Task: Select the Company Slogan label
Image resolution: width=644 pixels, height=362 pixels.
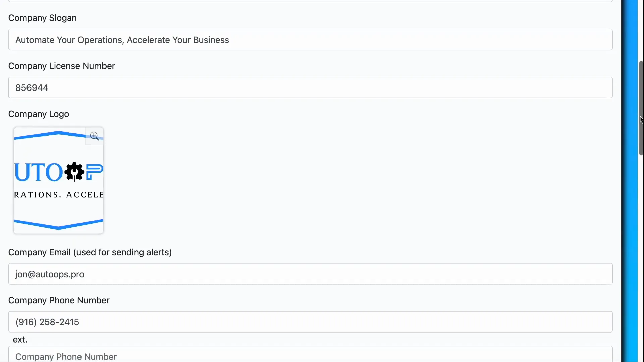Action: click(42, 18)
